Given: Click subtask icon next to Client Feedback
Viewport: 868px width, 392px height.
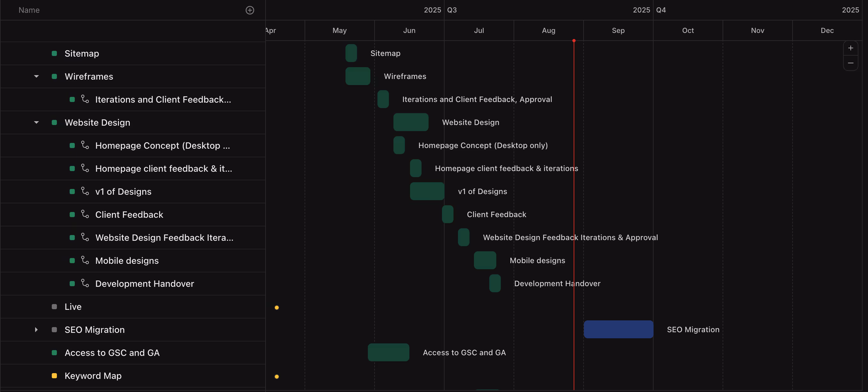Looking at the screenshot, I should (85, 214).
